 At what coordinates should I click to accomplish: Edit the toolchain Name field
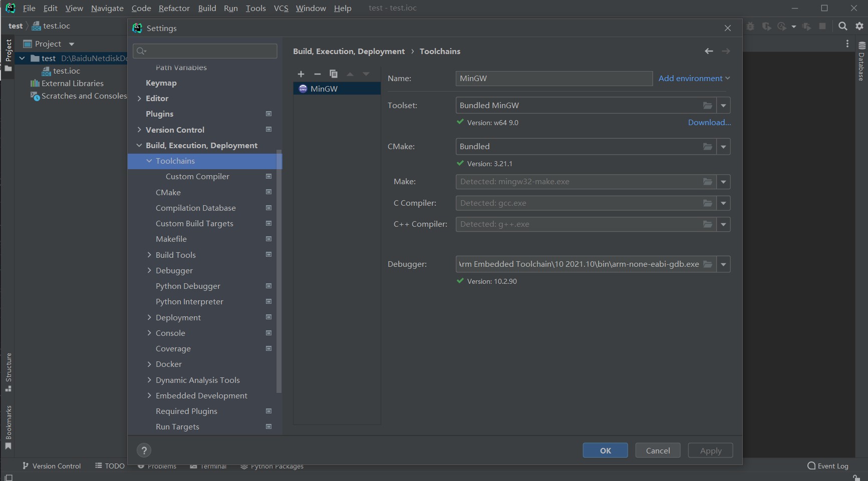tap(554, 78)
